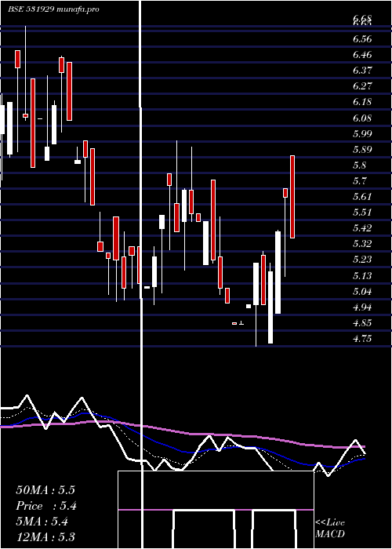Click the 5.89 price axis label
The width and height of the screenshot is (392, 549).
pos(362,150)
